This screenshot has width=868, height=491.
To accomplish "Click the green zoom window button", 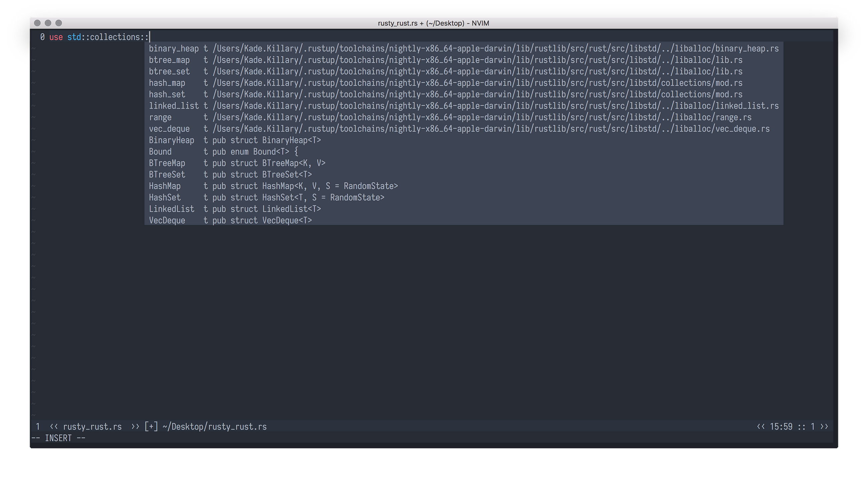I will [59, 23].
